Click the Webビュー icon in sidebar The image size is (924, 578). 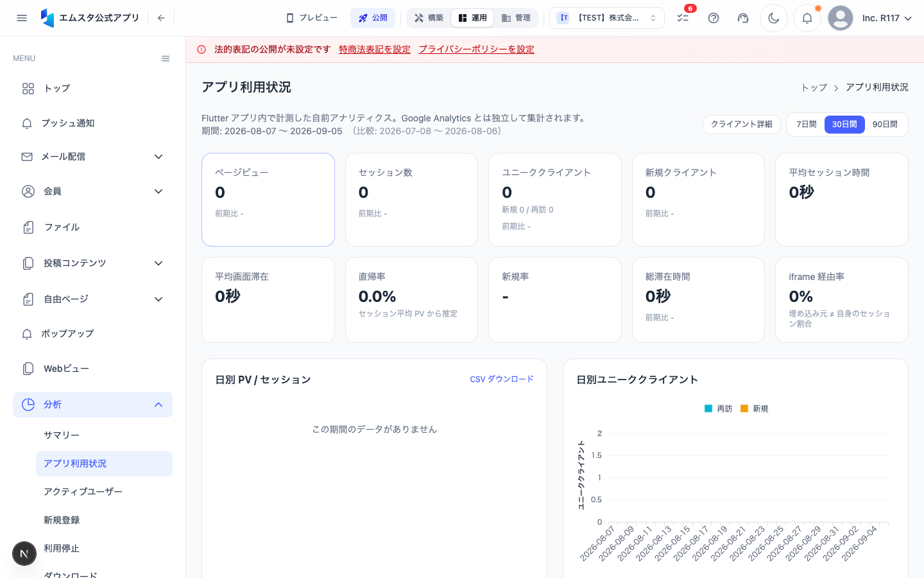point(28,369)
